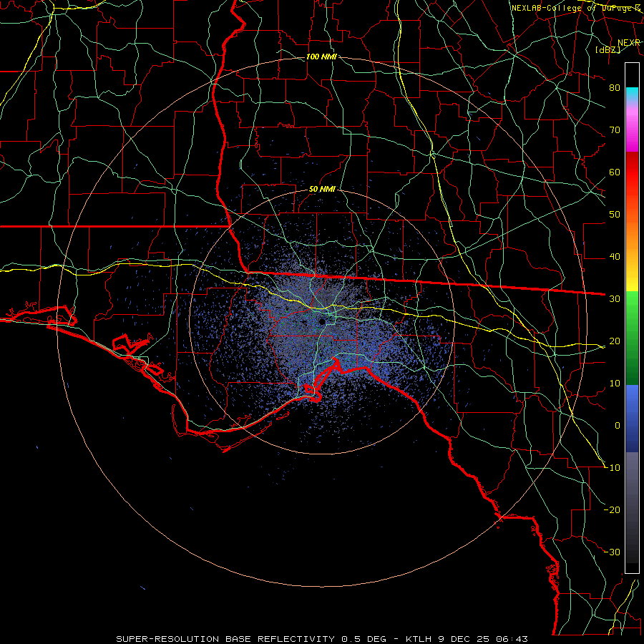Click the -20 value on the dBZ scale

[612, 510]
